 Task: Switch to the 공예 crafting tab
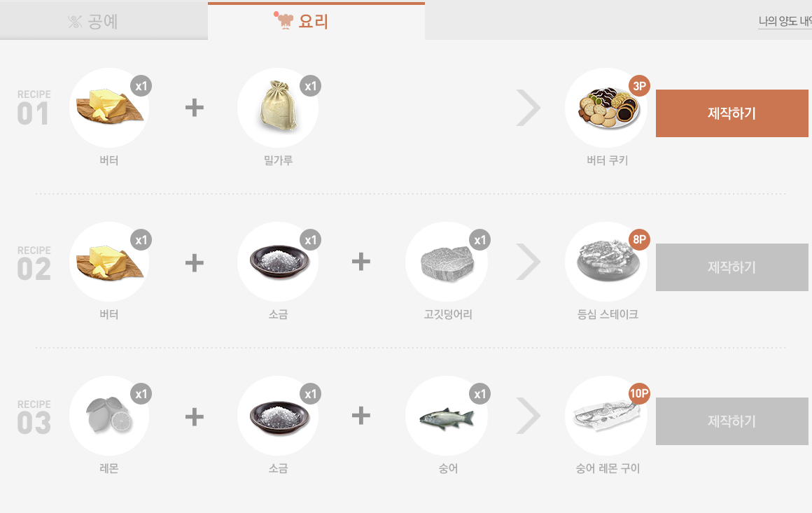(x=104, y=21)
